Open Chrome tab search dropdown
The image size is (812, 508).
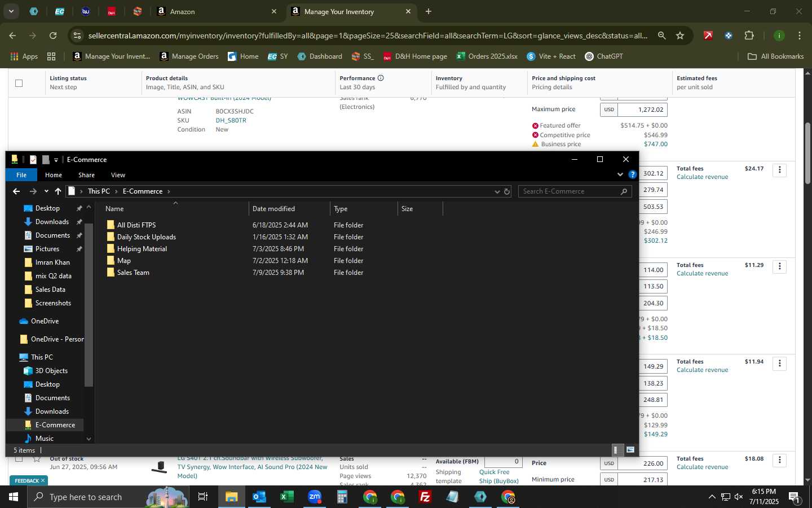[x=11, y=11]
